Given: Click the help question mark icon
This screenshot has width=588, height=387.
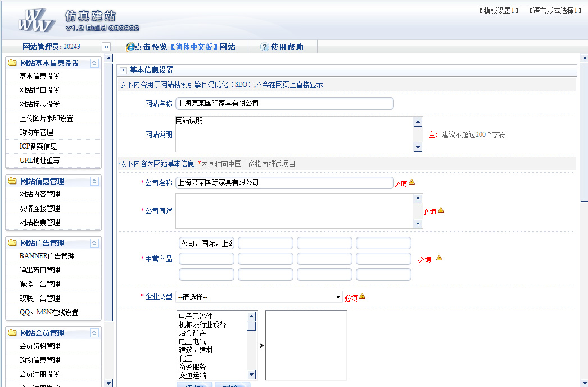Looking at the screenshot, I should pyautogui.click(x=265, y=47).
